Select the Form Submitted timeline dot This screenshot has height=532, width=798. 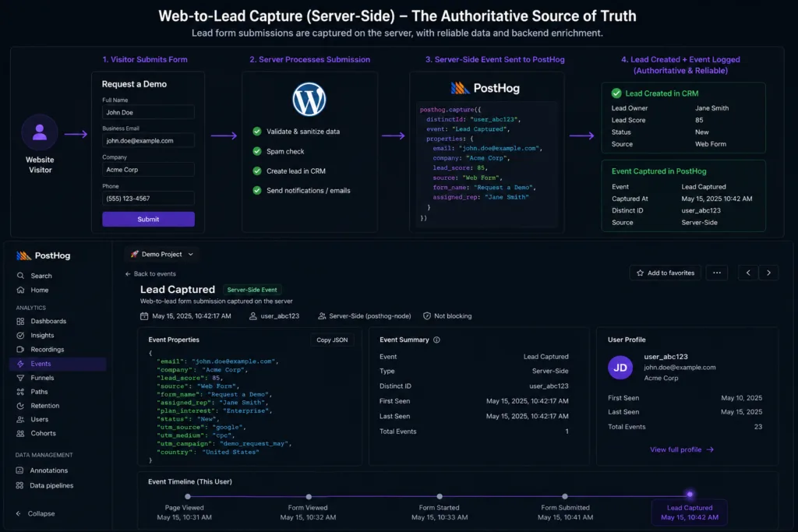click(x=565, y=496)
